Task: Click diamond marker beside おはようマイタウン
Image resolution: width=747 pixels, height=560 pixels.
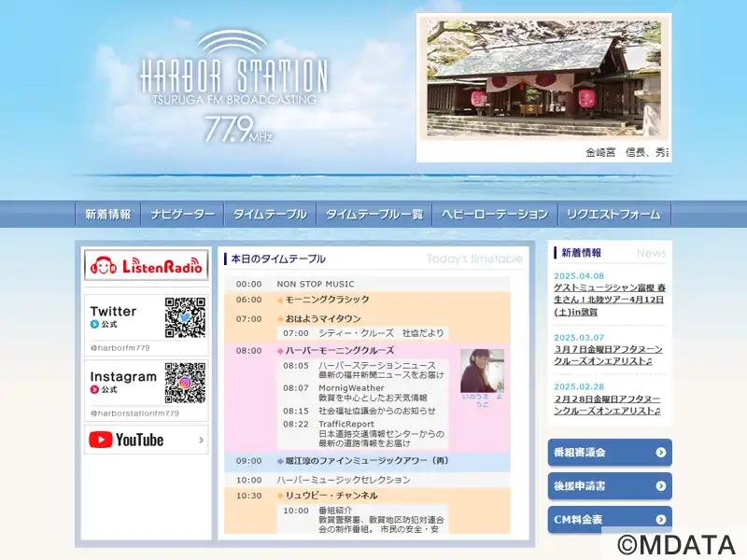Action: click(x=280, y=319)
